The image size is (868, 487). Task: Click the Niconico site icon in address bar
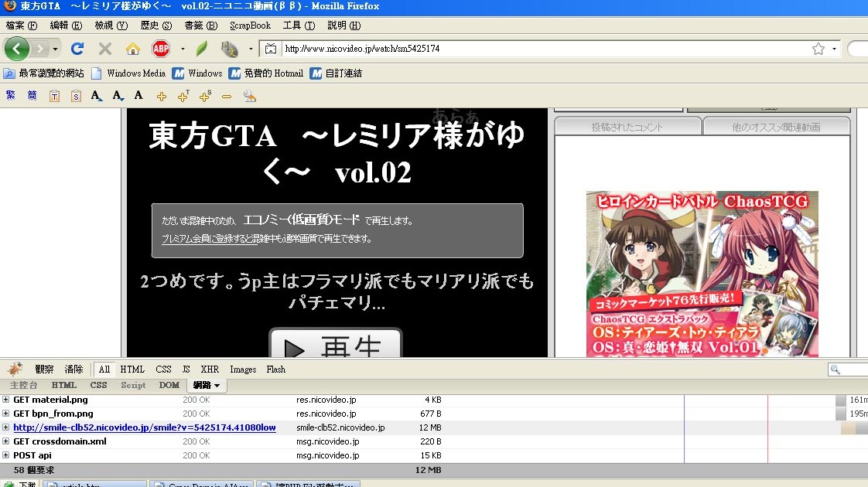(271, 49)
